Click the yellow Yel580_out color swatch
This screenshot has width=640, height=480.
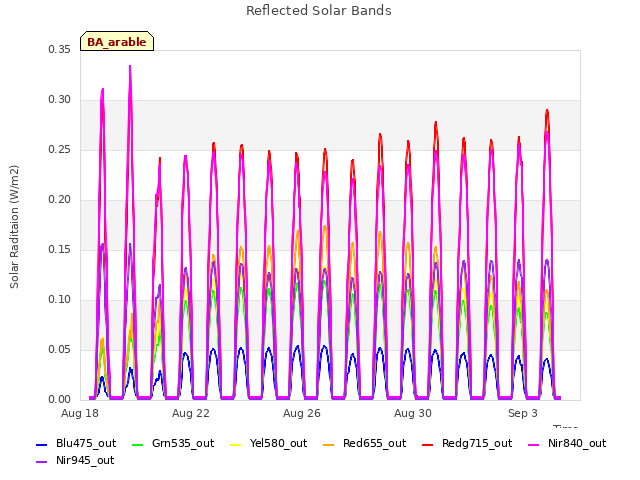click(236, 444)
